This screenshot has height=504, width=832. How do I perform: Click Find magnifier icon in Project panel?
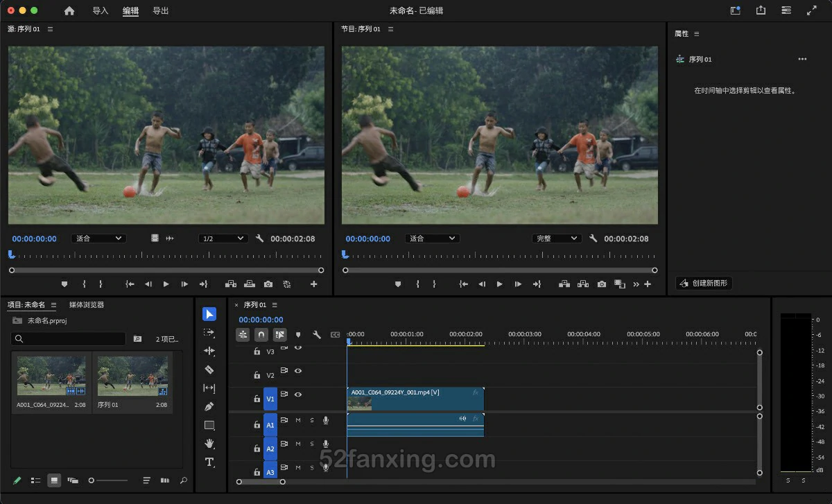184,480
